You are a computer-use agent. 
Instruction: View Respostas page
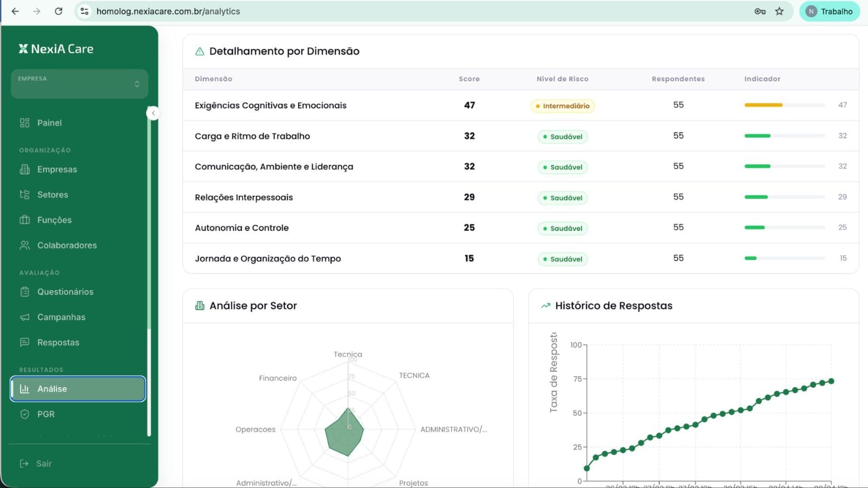tap(78, 342)
